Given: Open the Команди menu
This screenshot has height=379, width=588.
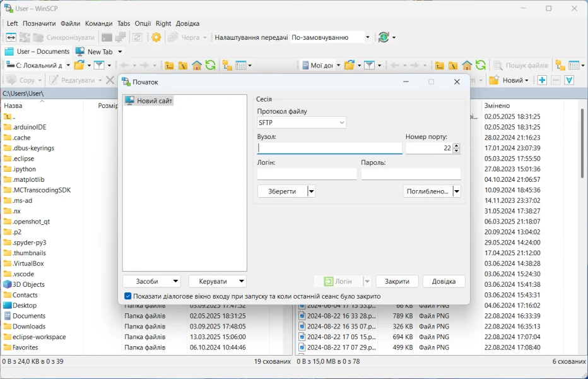Looking at the screenshot, I should point(98,23).
